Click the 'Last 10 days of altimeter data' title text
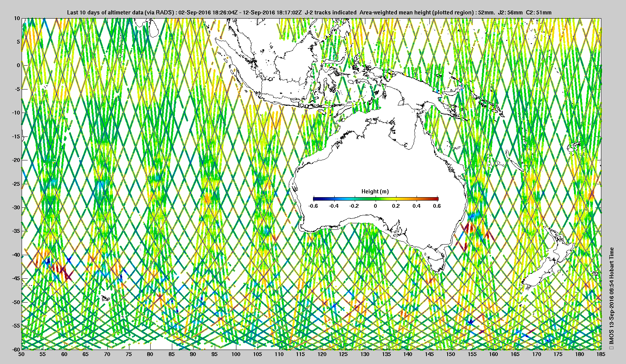 click(105, 13)
